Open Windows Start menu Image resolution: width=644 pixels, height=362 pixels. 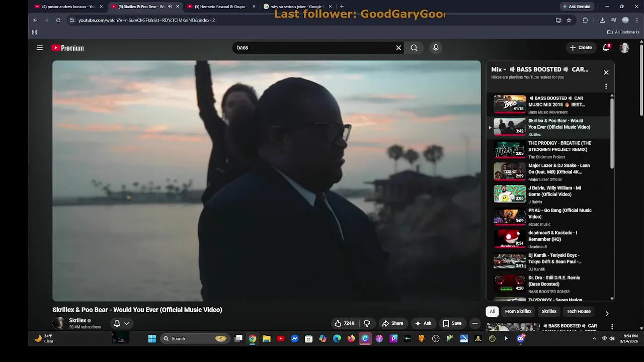click(151, 339)
